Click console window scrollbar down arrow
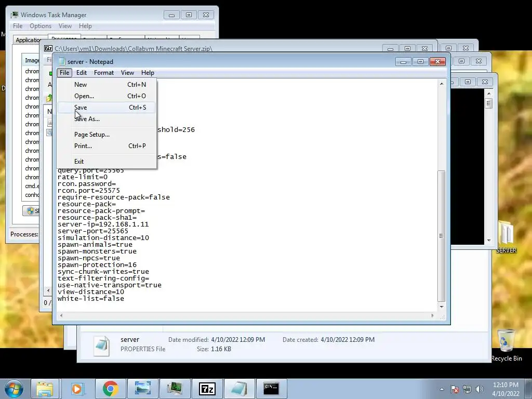 pos(489,240)
